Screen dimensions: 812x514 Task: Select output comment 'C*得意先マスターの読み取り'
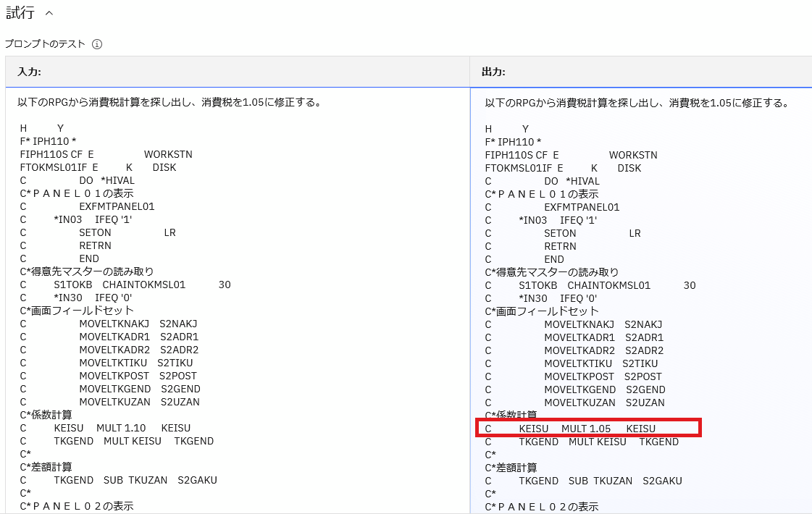point(551,273)
